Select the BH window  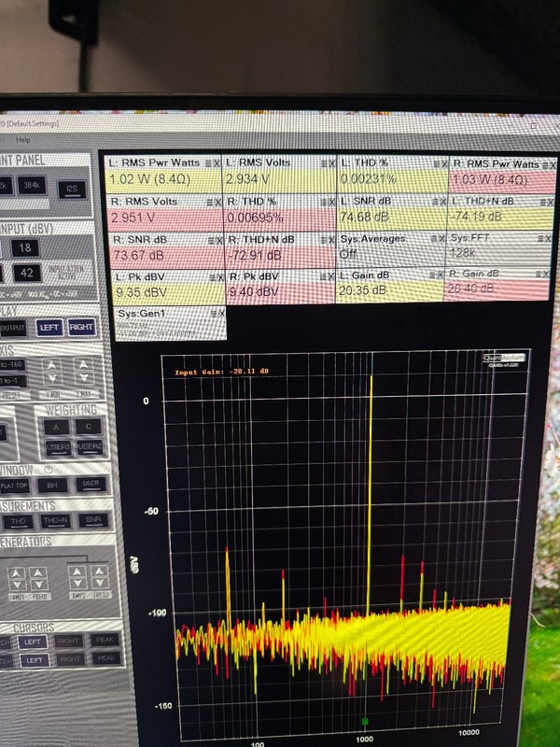(x=53, y=485)
